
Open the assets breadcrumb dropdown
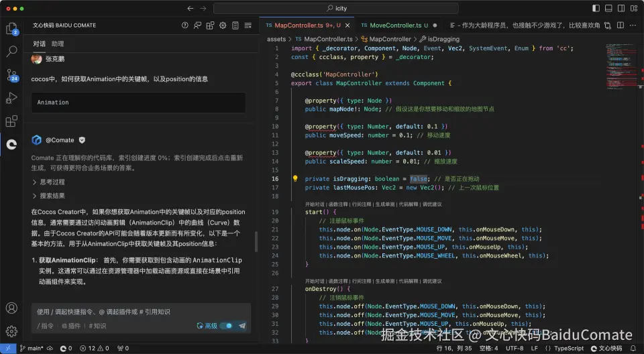(276, 39)
